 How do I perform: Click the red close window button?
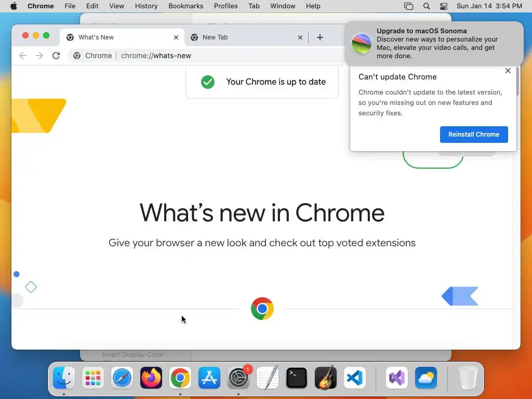(25, 36)
